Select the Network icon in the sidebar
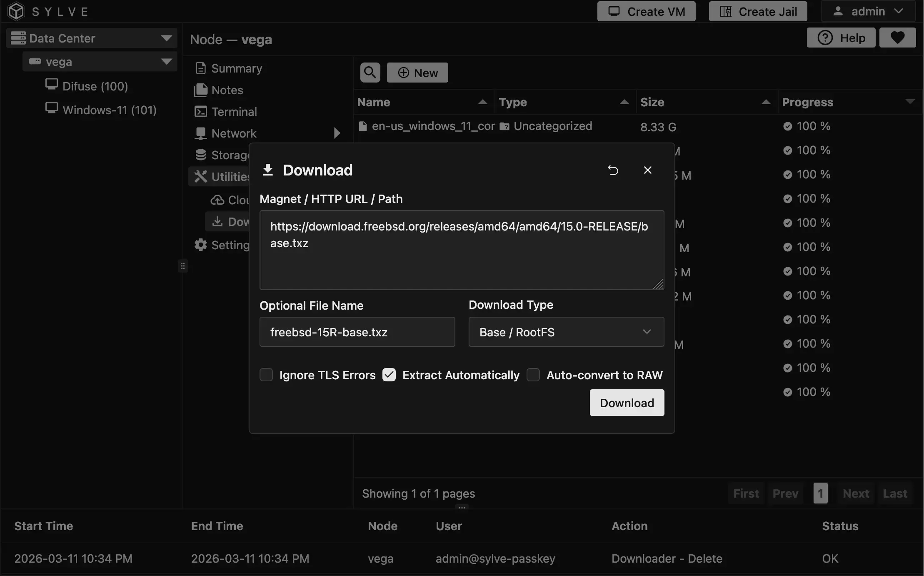This screenshot has height=576, width=924. point(201,133)
